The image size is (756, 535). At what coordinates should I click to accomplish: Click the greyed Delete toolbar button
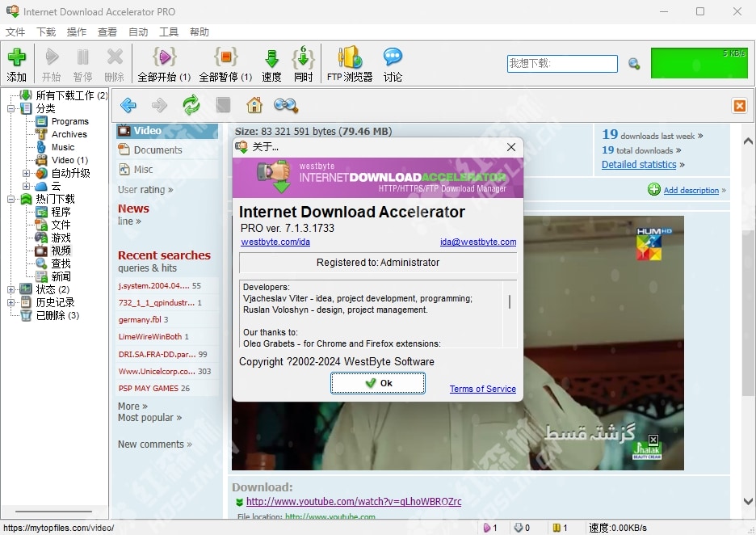click(x=114, y=64)
